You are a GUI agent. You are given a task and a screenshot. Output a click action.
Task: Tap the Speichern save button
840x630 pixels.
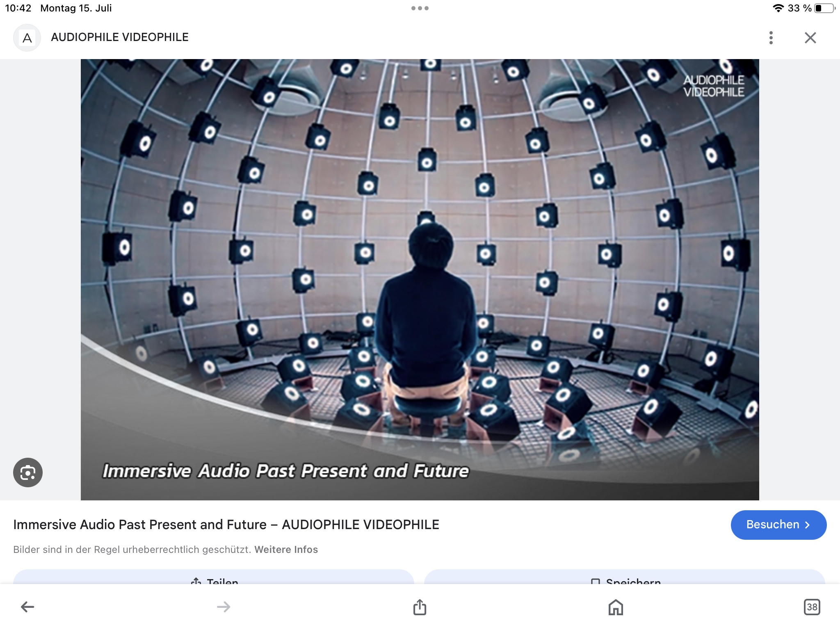624,577
